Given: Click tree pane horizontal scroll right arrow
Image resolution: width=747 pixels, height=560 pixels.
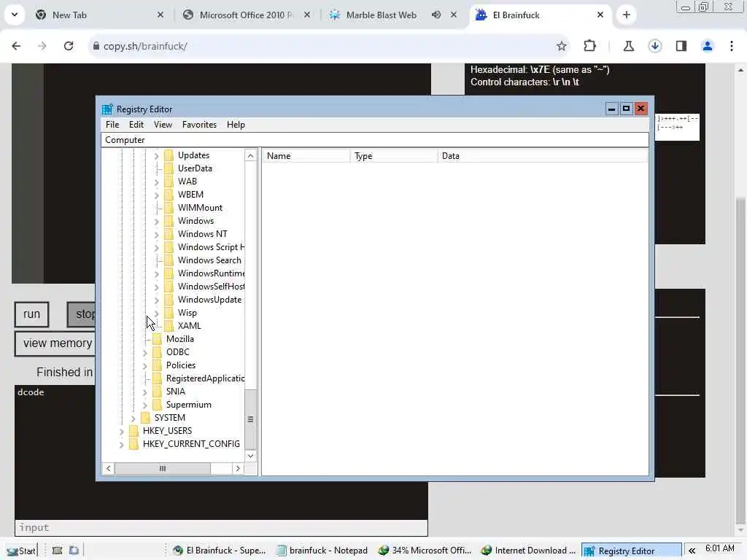Looking at the screenshot, I should (238, 469).
